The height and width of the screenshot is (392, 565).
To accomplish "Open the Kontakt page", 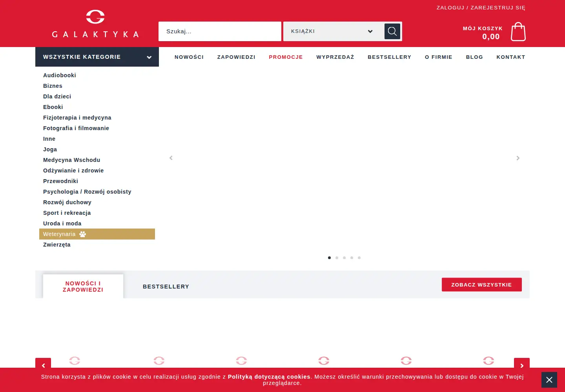I will coord(511,57).
